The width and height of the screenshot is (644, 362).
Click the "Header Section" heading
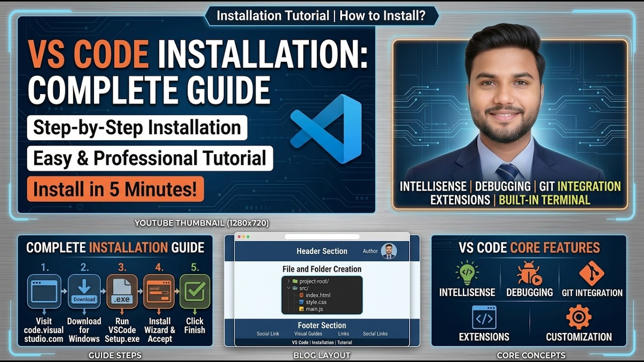[x=322, y=251]
